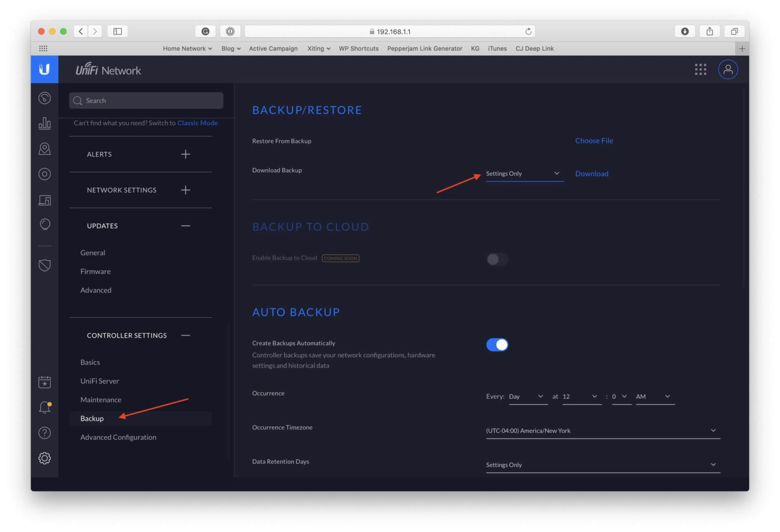Open Advanced Configuration settings

coord(118,437)
